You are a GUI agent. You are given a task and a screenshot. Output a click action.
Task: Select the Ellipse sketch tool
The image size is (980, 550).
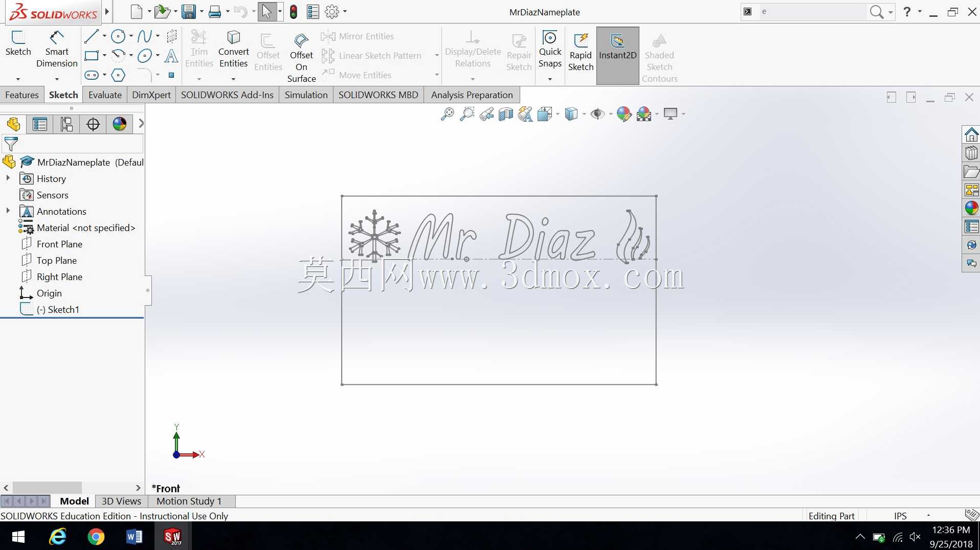coord(145,56)
